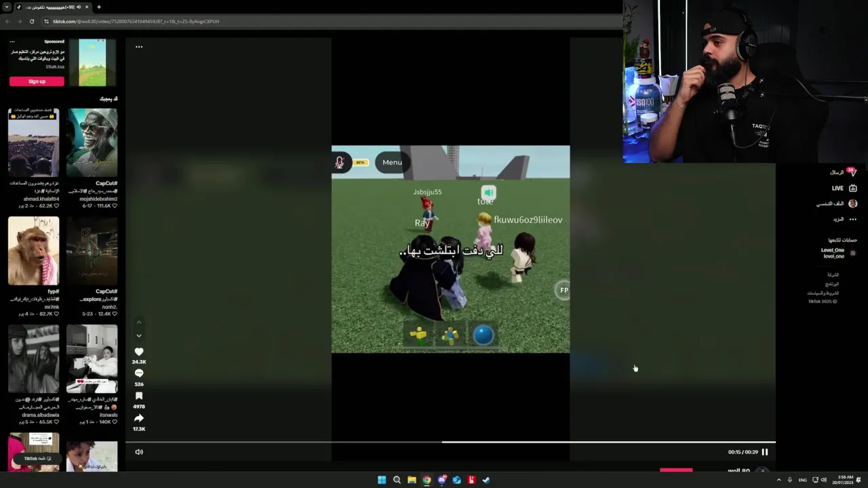Go forward in browser history

(20, 21)
